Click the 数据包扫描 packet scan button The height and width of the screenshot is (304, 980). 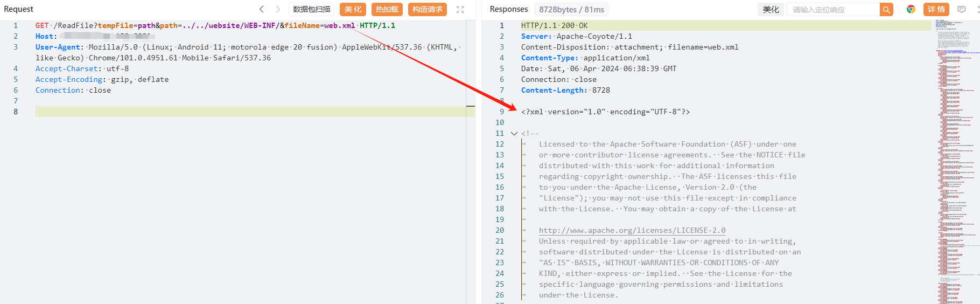pyautogui.click(x=312, y=9)
